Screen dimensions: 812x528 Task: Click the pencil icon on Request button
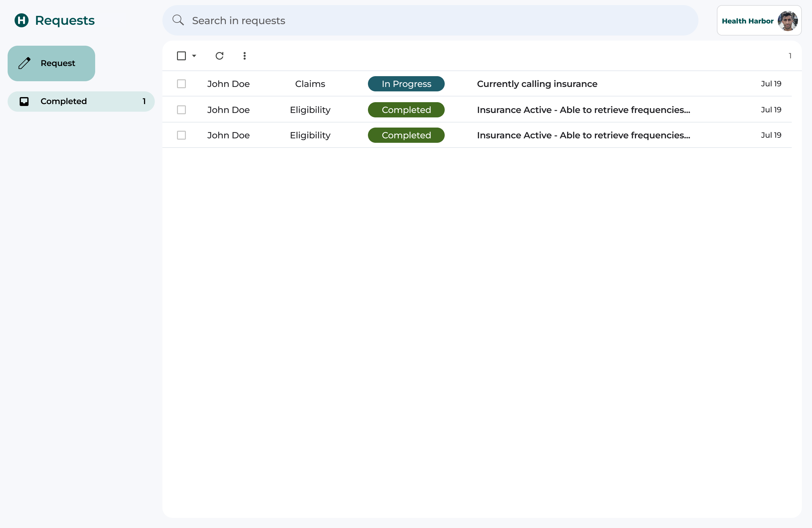click(24, 63)
